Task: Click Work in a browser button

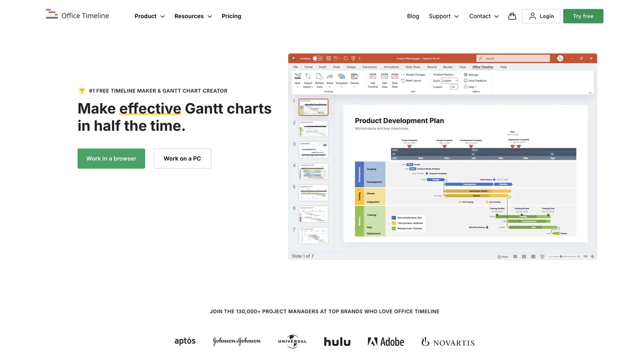Action: [x=111, y=159]
